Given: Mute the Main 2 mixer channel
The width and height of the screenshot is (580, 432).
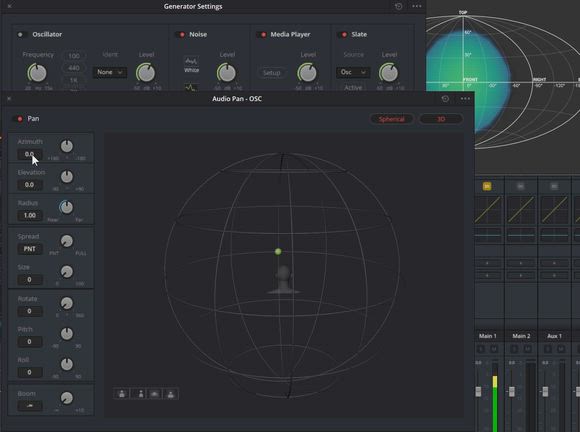Looking at the screenshot, I should 527,349.
